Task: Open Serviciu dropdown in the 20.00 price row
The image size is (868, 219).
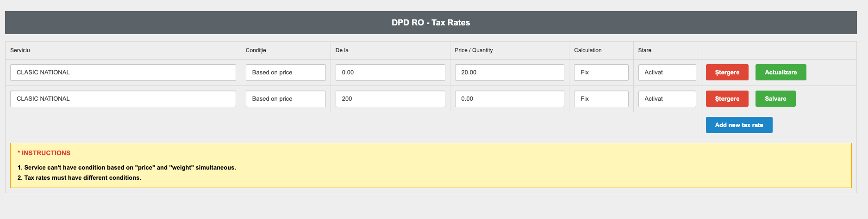Action: tap(123, 73)
